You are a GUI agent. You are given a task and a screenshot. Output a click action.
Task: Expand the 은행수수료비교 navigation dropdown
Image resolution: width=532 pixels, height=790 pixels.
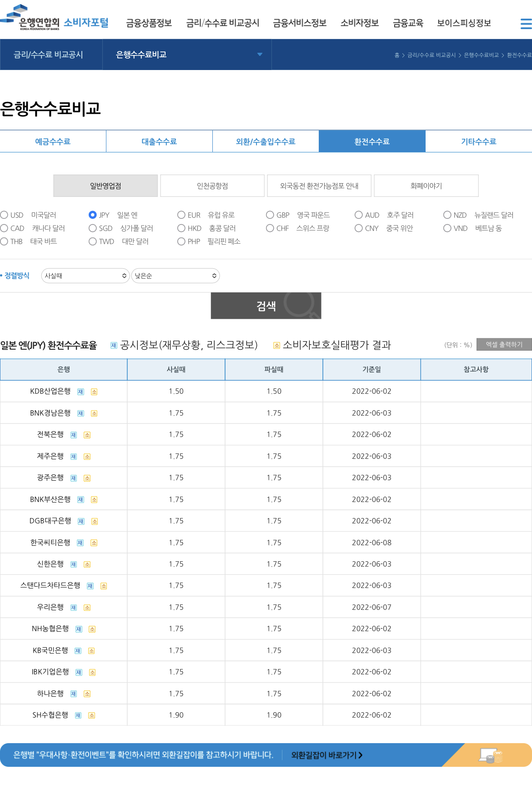[187, 55]
